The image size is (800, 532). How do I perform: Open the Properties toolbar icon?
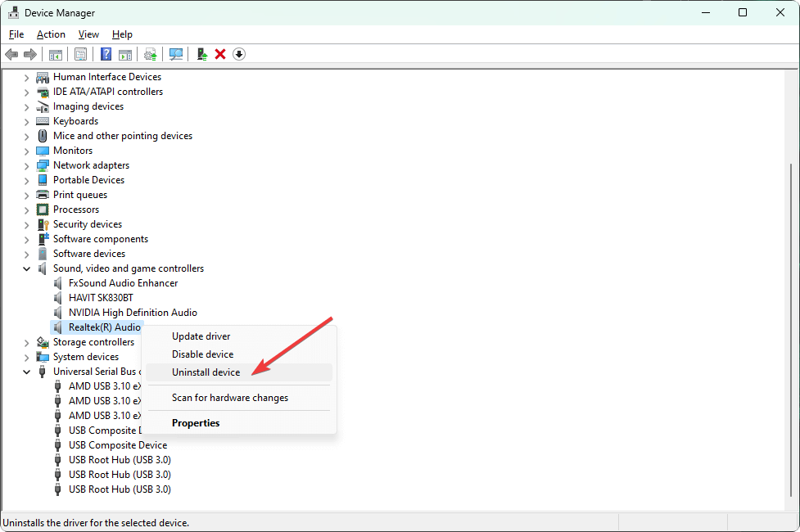(80, 54)
